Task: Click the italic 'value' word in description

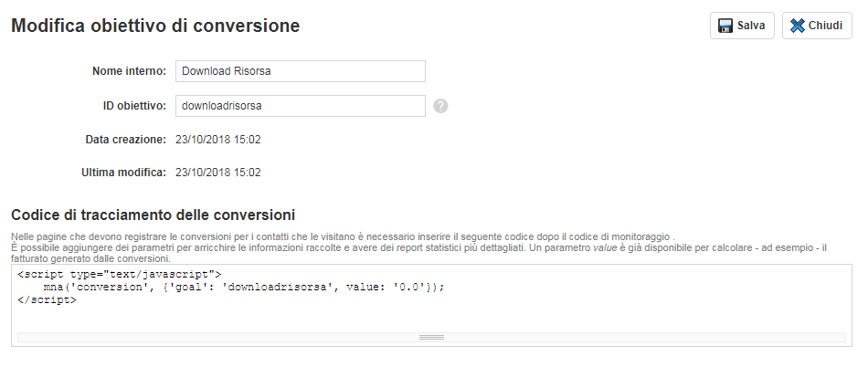Action: (x=605, y=248)
